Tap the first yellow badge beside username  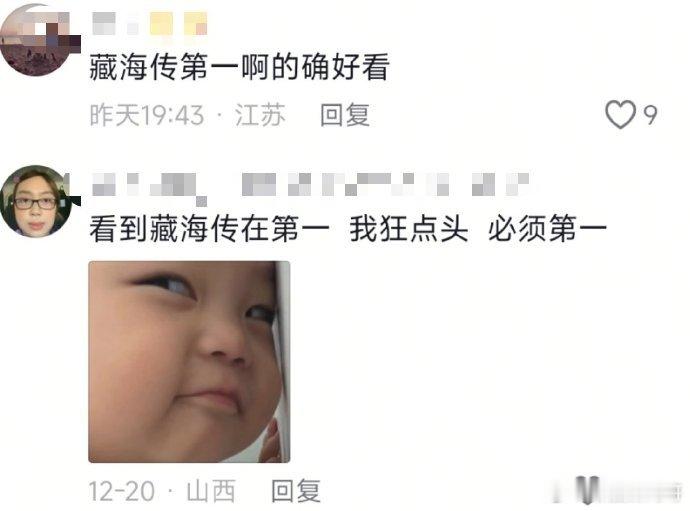tap(161, 23)
